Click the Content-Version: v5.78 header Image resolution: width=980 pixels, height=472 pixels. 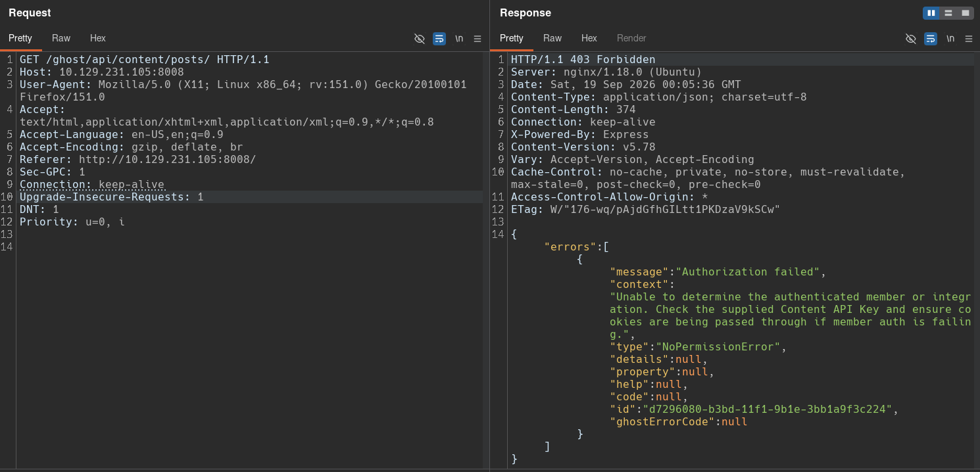click(583, 147)
